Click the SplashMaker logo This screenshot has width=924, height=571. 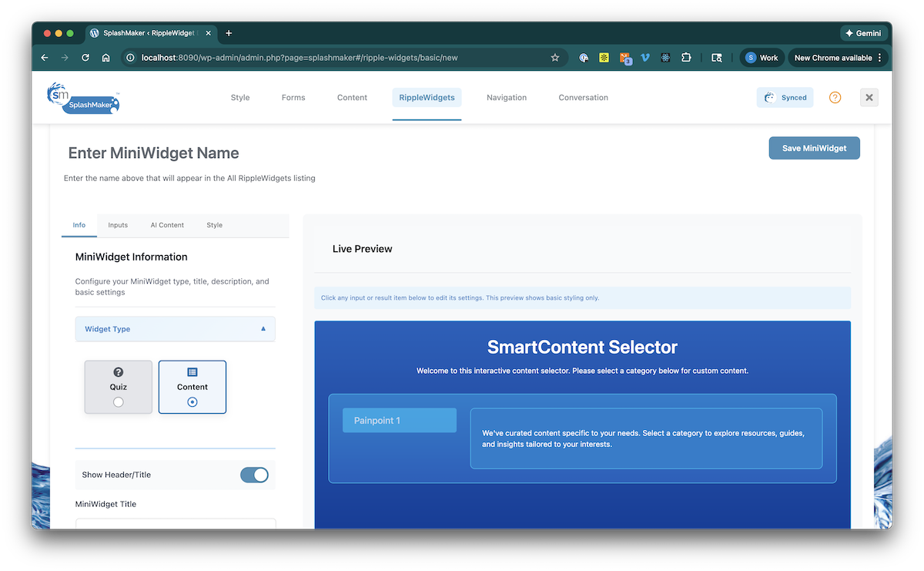point(83,98)
